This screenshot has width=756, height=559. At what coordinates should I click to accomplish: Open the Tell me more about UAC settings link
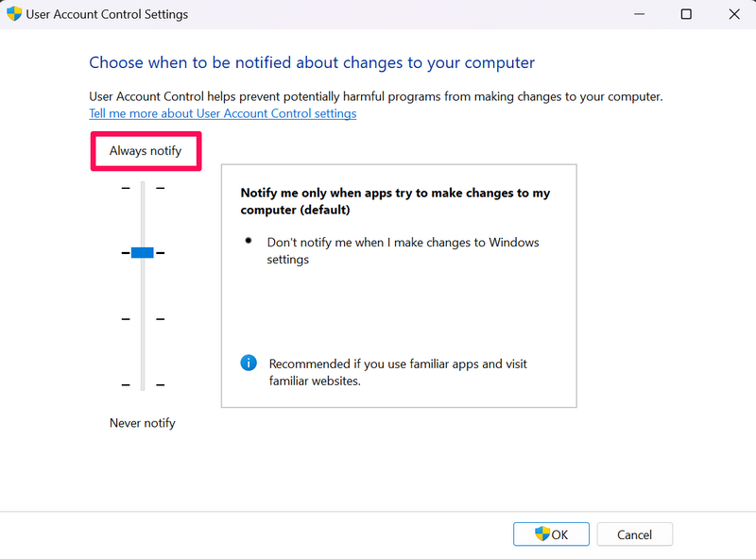pyautogui.click(x=222, y=113)
